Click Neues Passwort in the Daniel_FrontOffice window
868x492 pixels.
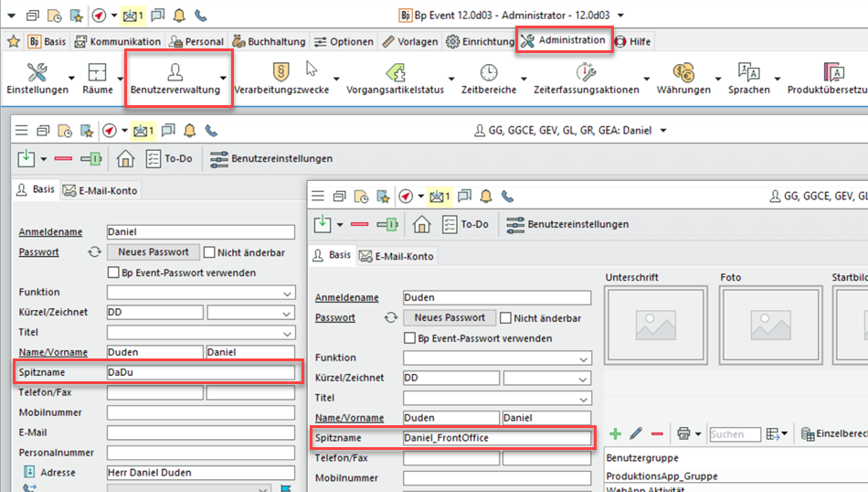click(450, 318)
